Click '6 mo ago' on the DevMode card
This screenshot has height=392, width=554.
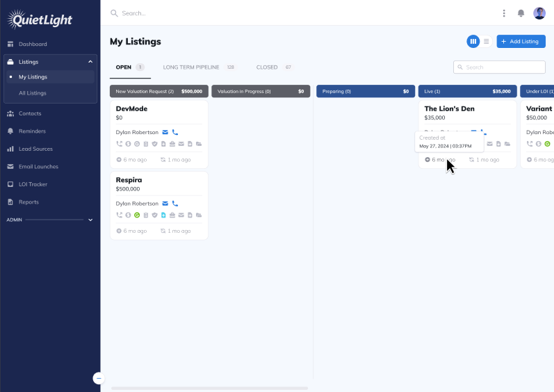point(135,160)
